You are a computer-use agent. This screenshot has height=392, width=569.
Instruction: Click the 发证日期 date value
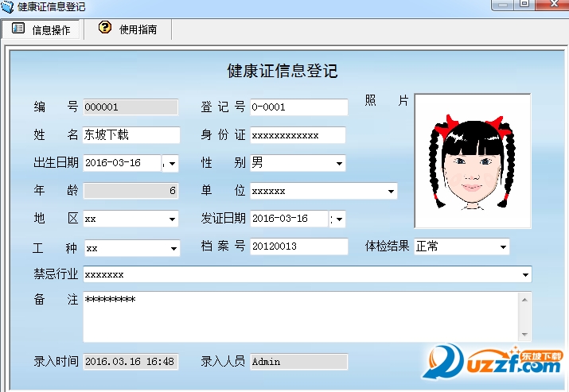[280, 219]
